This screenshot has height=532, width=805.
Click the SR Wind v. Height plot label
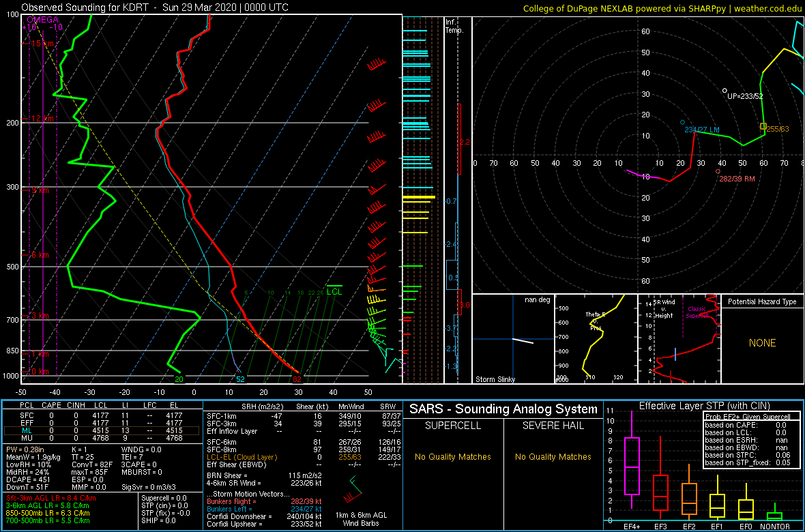point(664,310)
